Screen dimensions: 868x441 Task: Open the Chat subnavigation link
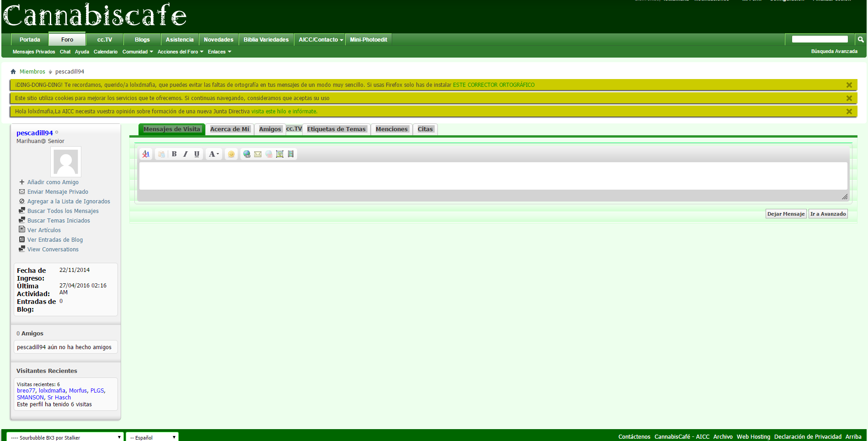point(65,52)
